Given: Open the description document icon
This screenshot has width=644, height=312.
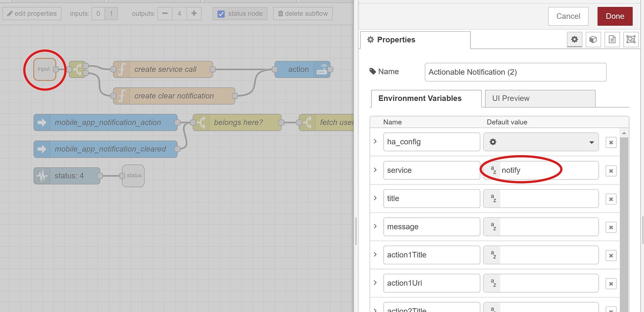Looking at the screenshot, I should [x=612, y=40].
